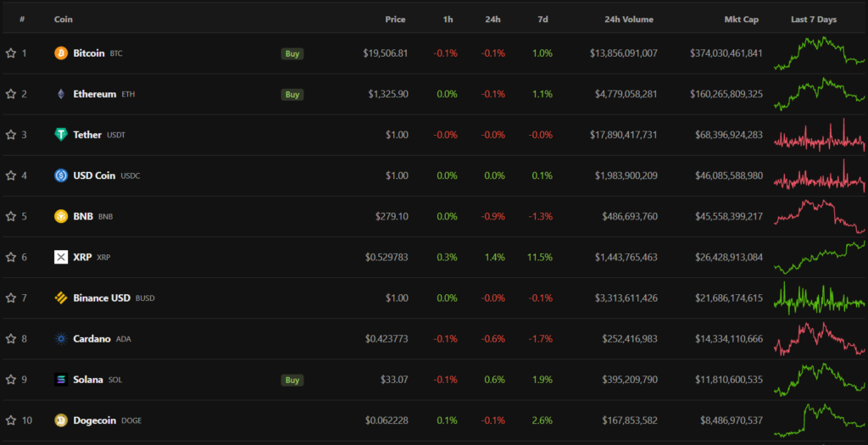
Task: Star Dogecoin as a favorite
Action: coord(10,420)
